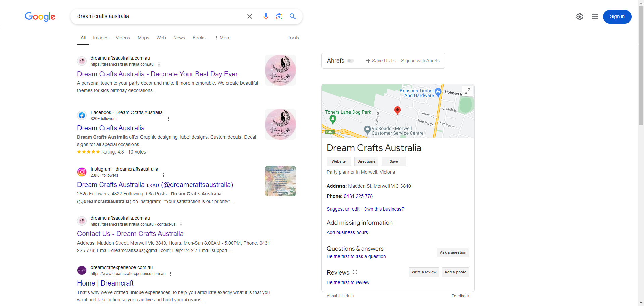This screenshot has width=644, height=306.
Task: Click Add a photo button
Action: 455,272
